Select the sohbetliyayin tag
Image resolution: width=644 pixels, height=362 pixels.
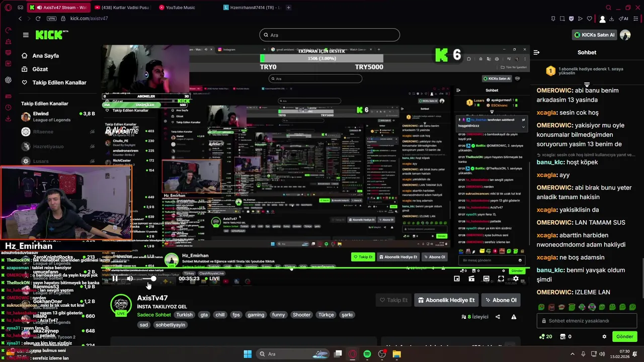(x=170, y=325)
